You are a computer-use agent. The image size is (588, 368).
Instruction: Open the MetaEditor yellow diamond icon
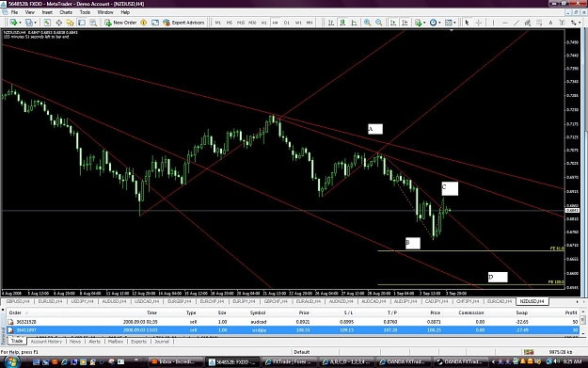coord(144,23)
